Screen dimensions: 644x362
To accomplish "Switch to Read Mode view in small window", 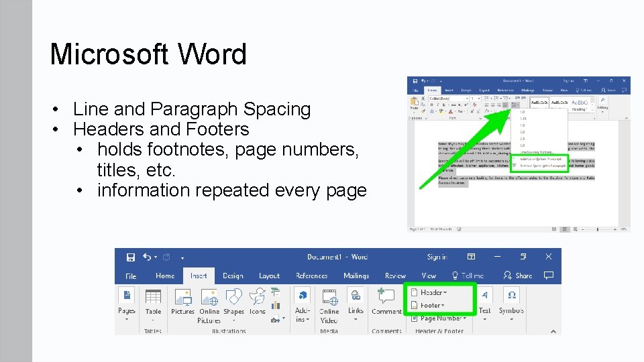I will 554,229.
